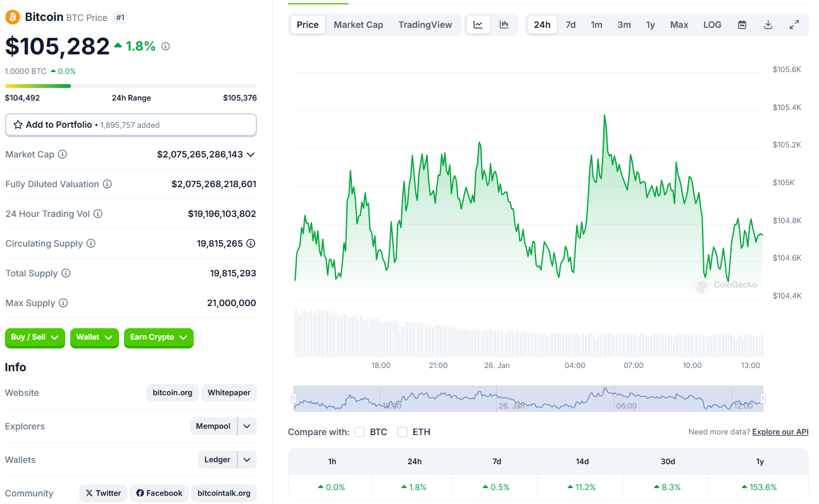819x504 pixels.
Task: Click the Bitcoin logo icon
Action: point(13,17)
